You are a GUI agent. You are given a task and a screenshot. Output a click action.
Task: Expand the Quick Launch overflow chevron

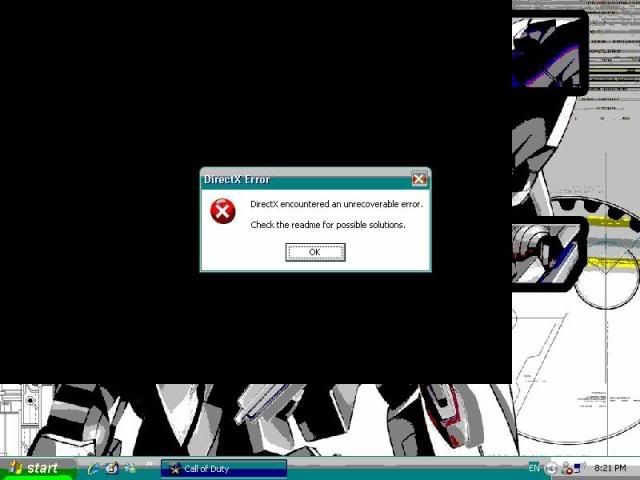click(x=149, y=464)
